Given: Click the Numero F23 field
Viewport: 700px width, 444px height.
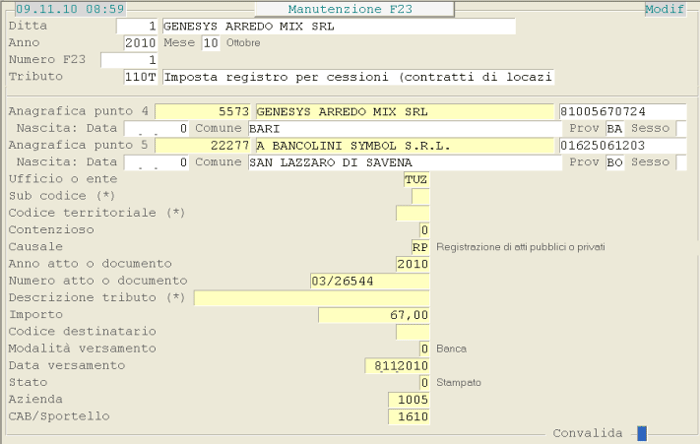Looking at the screenshot, I should [129, 60].
